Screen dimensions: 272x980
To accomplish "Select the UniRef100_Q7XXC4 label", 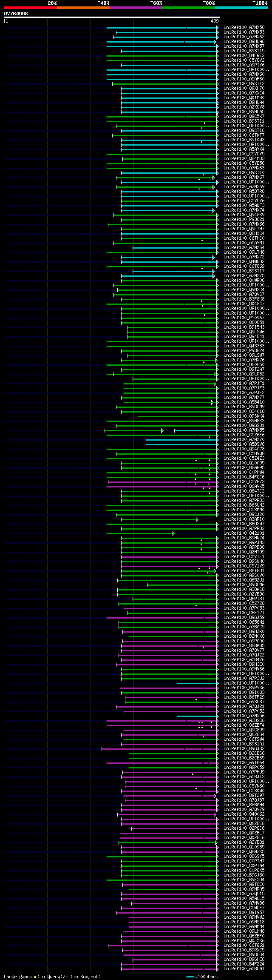I will 244,93.
